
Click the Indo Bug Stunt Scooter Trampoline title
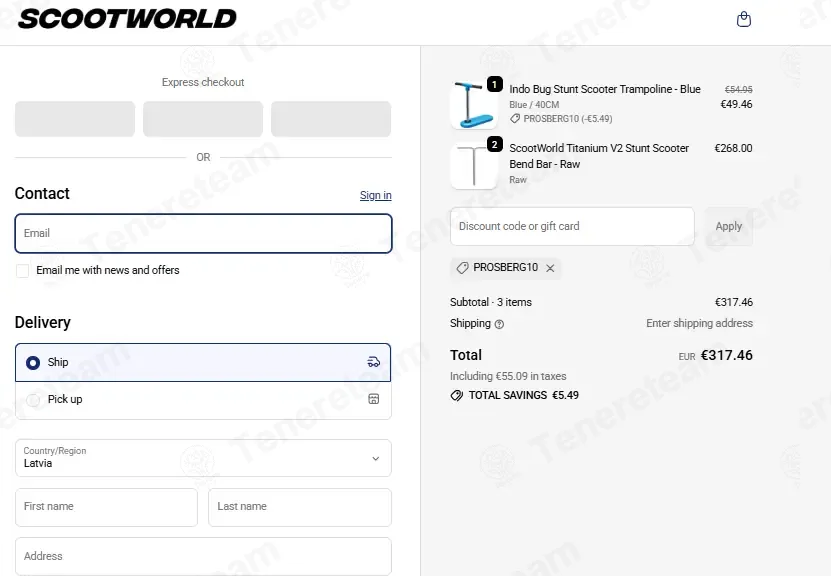point(605,89)
